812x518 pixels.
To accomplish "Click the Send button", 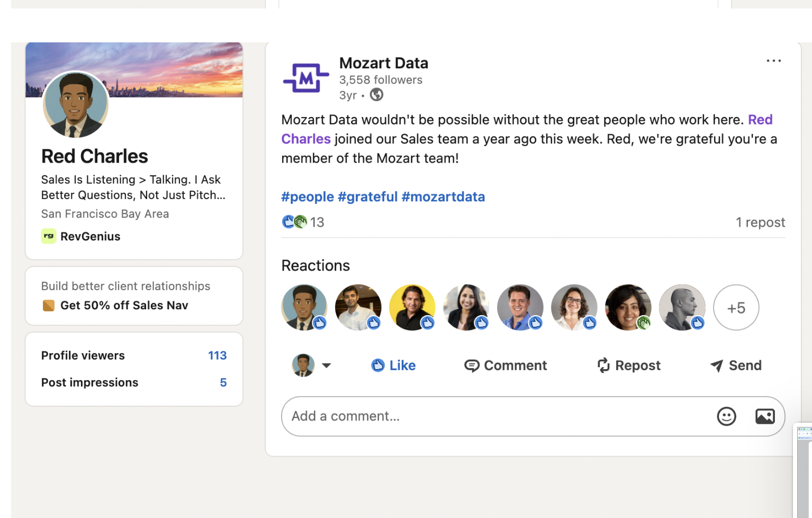I will pos(736,365).
